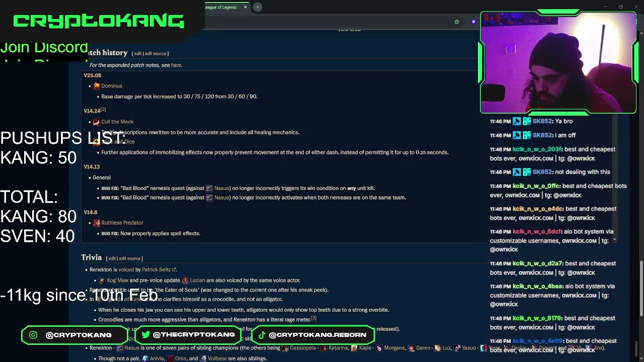This screenshot has height=362, width=644.
Task: Click Nasus link in the sibling champions line
Action: click(x=132, y=348)
